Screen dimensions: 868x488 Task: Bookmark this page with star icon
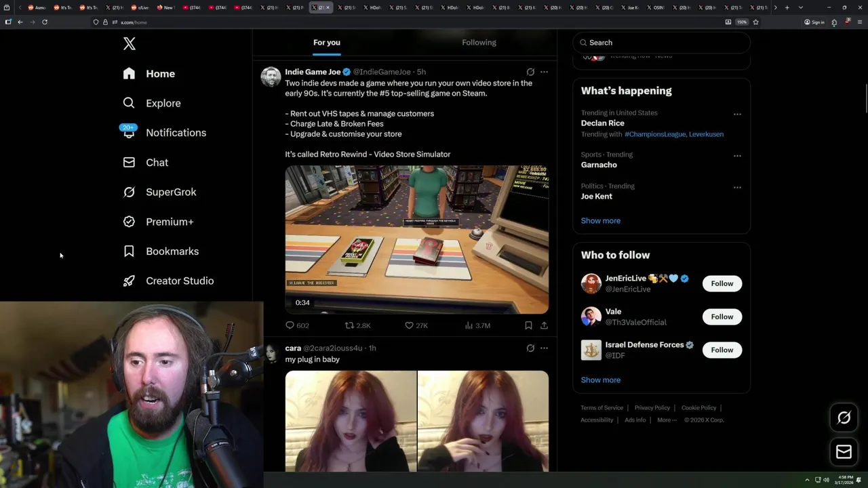tap(755, 22)
